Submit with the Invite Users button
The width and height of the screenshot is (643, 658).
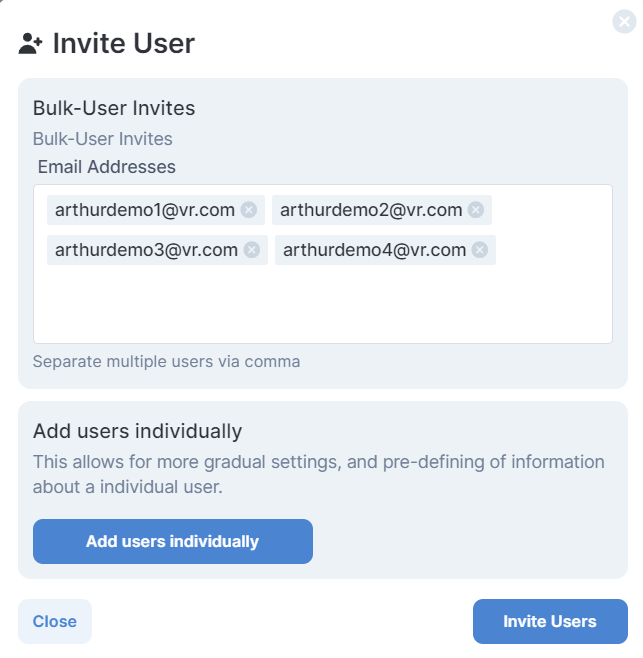(x=550, y=621)
